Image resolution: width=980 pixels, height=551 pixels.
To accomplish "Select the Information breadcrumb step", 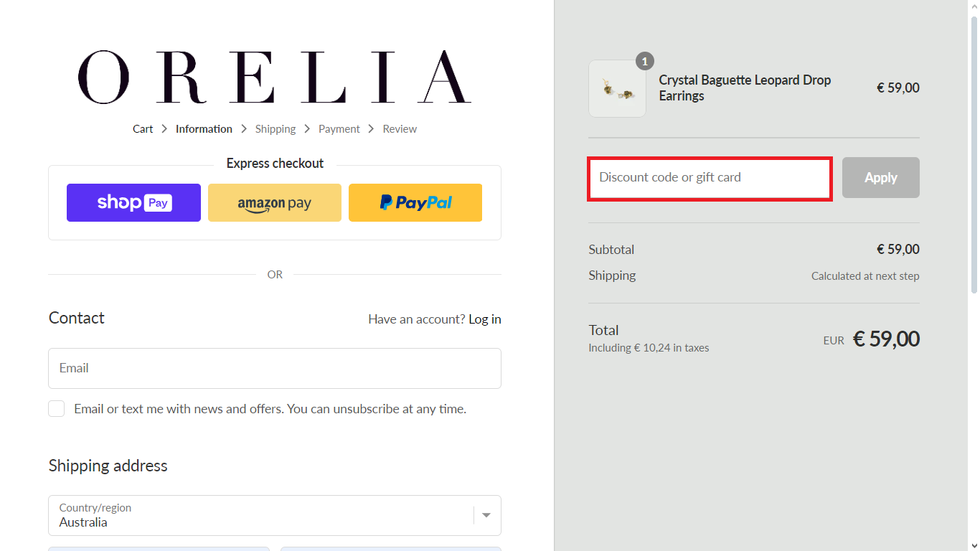I will click(x=204, y=128).
